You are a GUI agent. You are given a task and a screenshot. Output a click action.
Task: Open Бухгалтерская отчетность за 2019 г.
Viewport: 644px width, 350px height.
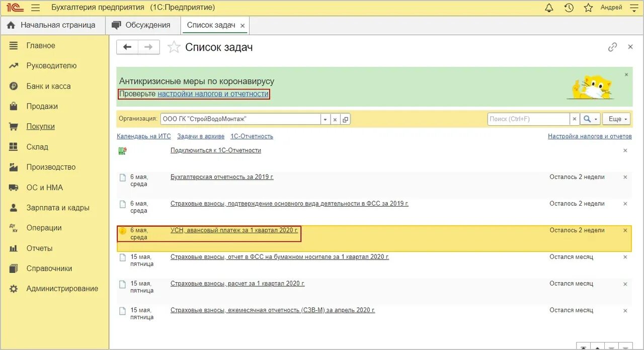pyautogui.click(x=222, y=177)
